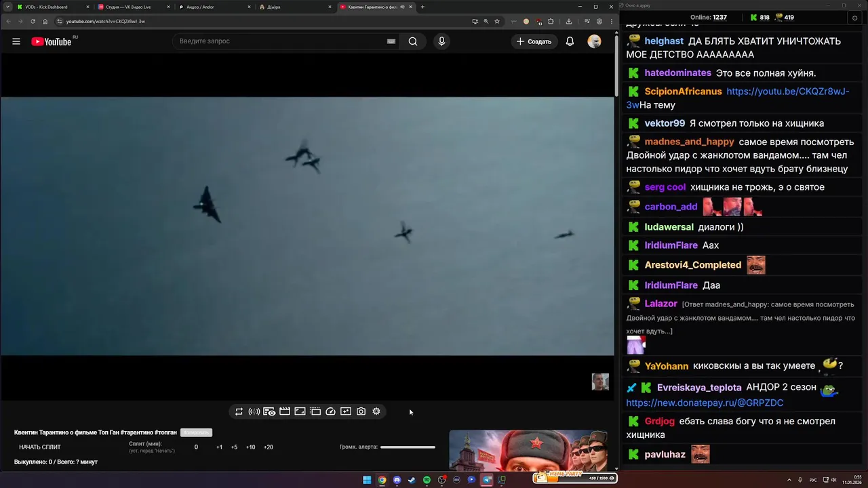This screenshot has width=868, height=488.
Task: Add +1 minute to split
Action: (x=219, y=447)
